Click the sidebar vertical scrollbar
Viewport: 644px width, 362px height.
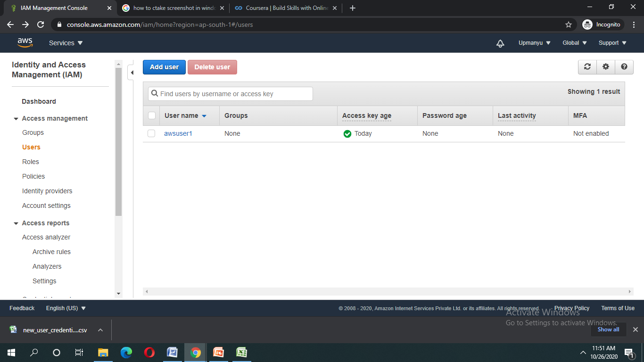coord(118,141)
